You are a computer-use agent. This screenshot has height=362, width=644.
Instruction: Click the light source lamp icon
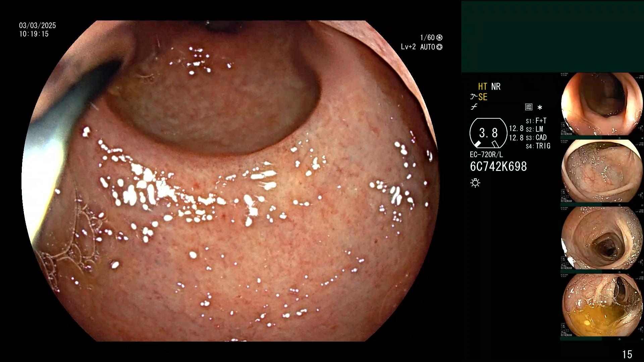coord(475,183)
